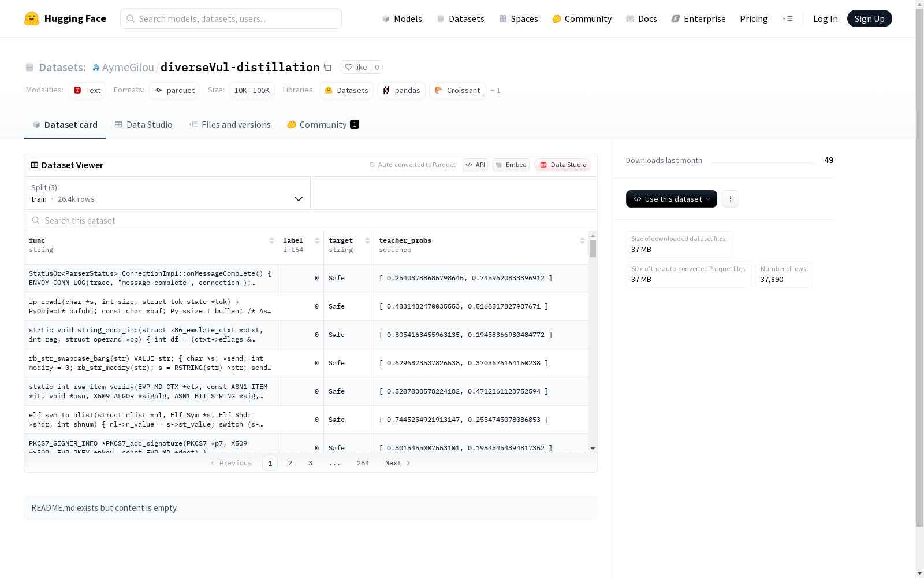Select current page 1 button

[270, 463]
